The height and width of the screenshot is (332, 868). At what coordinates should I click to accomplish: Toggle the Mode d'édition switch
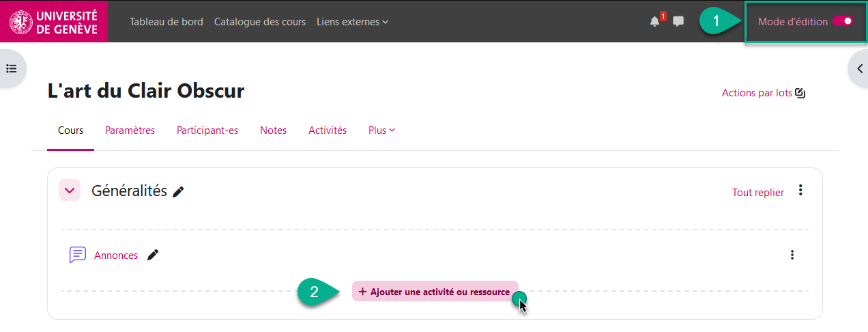(842, 21)
